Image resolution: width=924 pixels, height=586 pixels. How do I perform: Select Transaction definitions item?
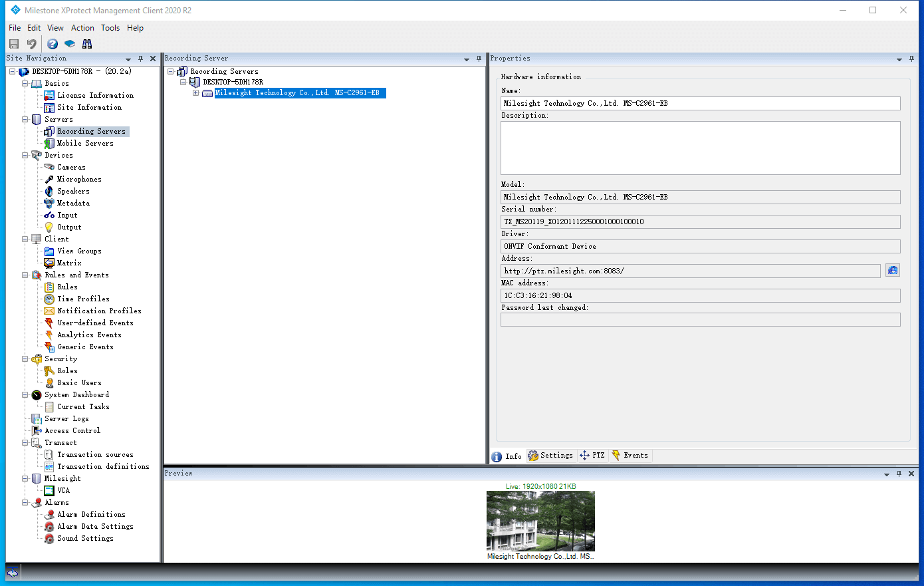[103, 466]
